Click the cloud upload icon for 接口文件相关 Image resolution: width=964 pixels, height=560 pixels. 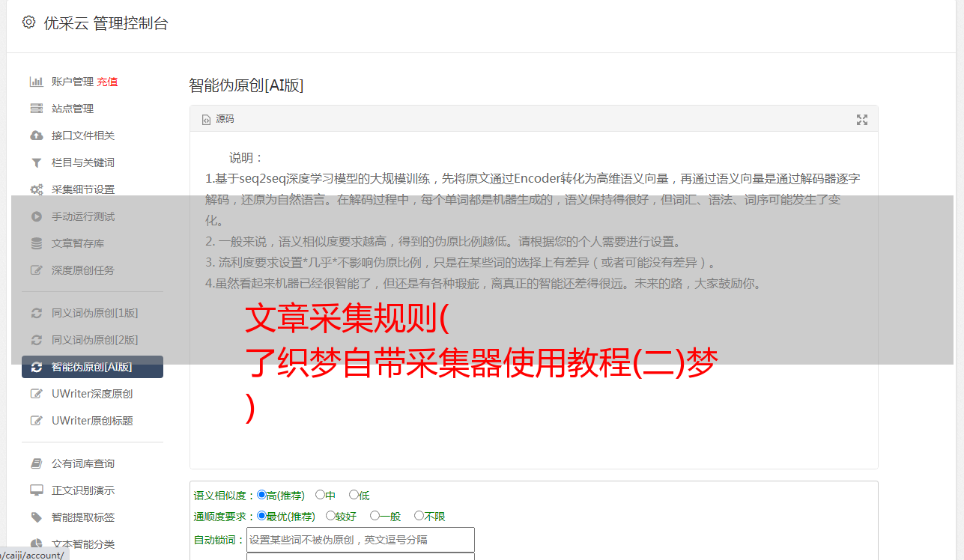point(36,136)
